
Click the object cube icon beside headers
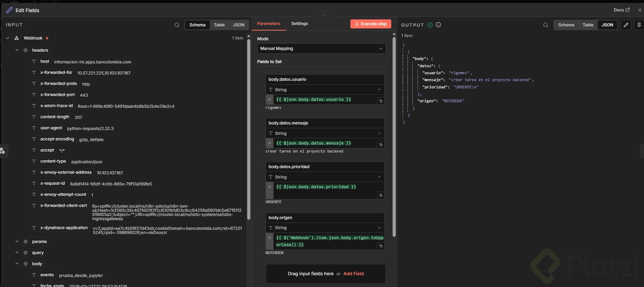pyautogui.click(x=26, y=50)
